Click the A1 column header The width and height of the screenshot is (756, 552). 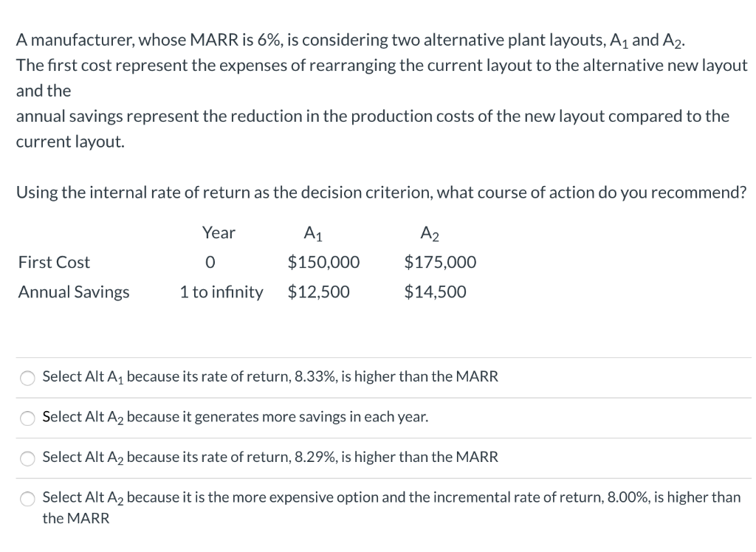pos(313,232)
